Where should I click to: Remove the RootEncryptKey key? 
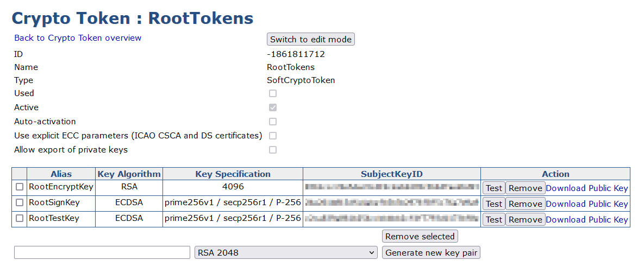pyautogui.click(x=525, y=188)
